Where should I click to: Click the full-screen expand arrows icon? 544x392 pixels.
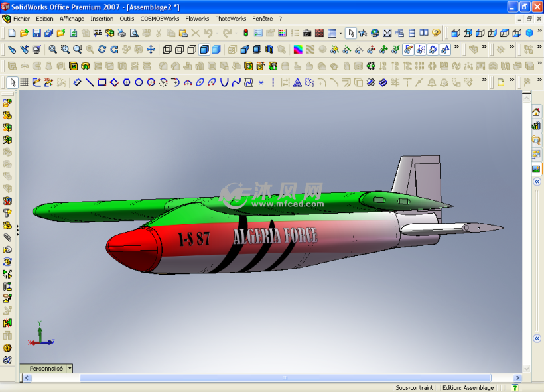pos(387,33)
